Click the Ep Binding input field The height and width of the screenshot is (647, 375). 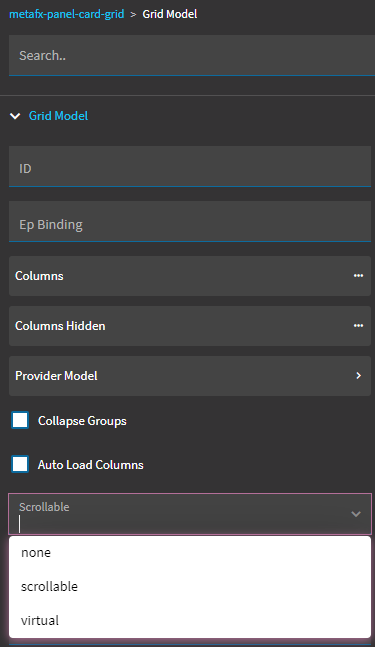(190, 221)
